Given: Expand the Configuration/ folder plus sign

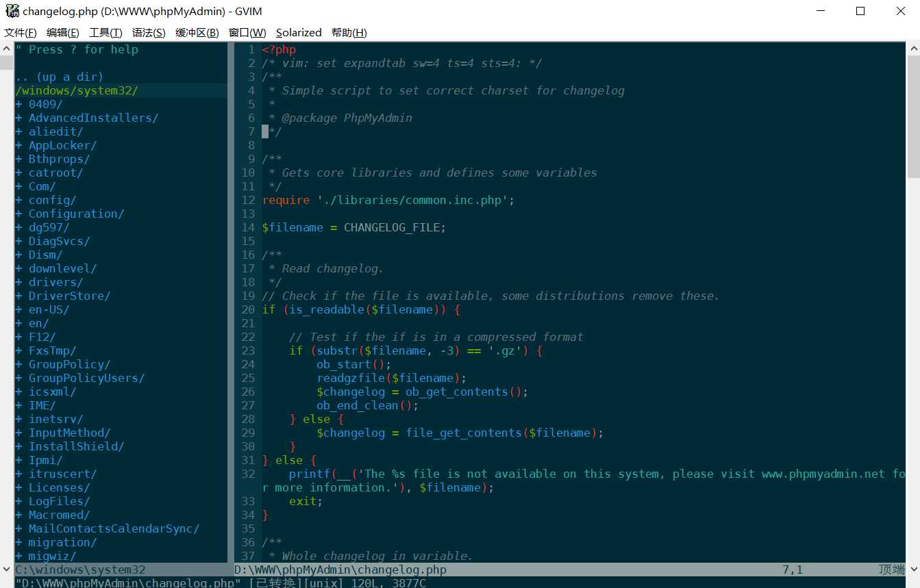Looking at the screenshot, I should pyautogui.click(x=18, y=214).
